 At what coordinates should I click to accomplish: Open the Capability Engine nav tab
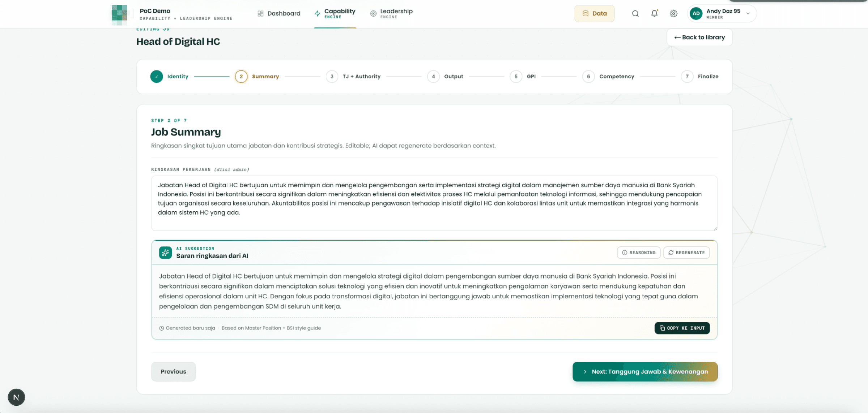click(x=335, y=14)
